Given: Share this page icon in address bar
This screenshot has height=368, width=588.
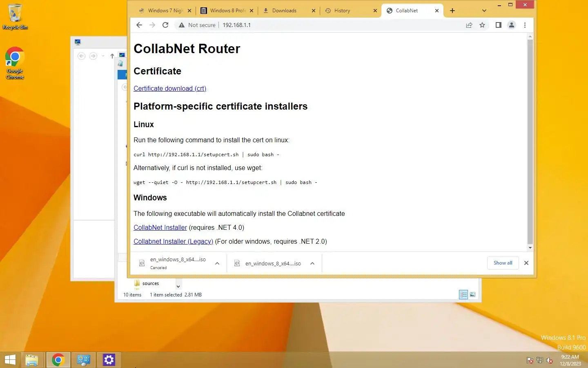Looking at the screenshot, I should coord(469,25).
